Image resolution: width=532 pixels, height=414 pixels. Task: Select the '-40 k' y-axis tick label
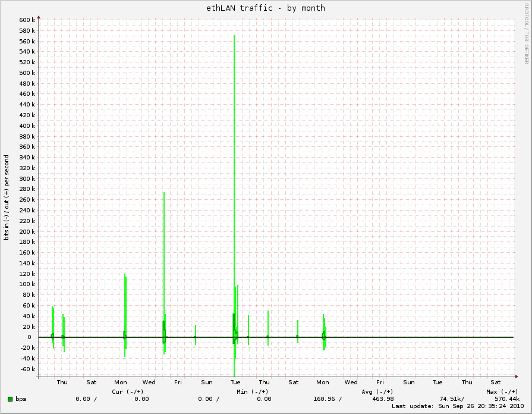[28, 359]
